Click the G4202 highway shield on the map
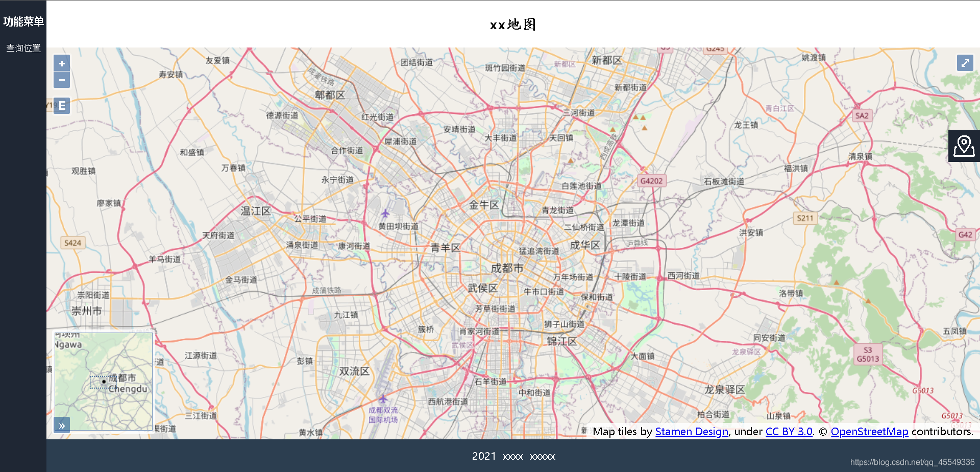 (x=651, y=181)
